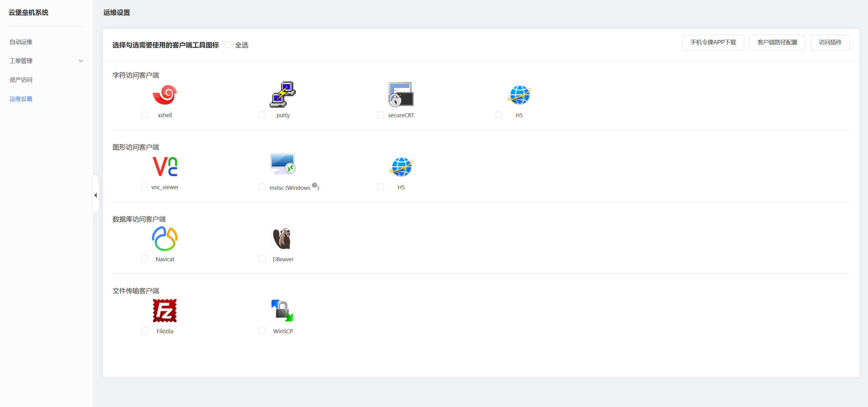Click the 访问插件 button
The height and width of the screenshot is (407, 868).
[x=830, y=42]
